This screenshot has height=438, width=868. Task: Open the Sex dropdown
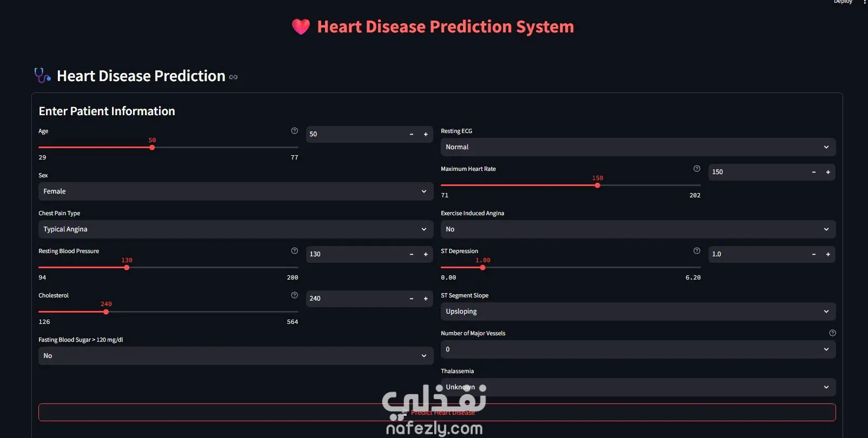236,191
